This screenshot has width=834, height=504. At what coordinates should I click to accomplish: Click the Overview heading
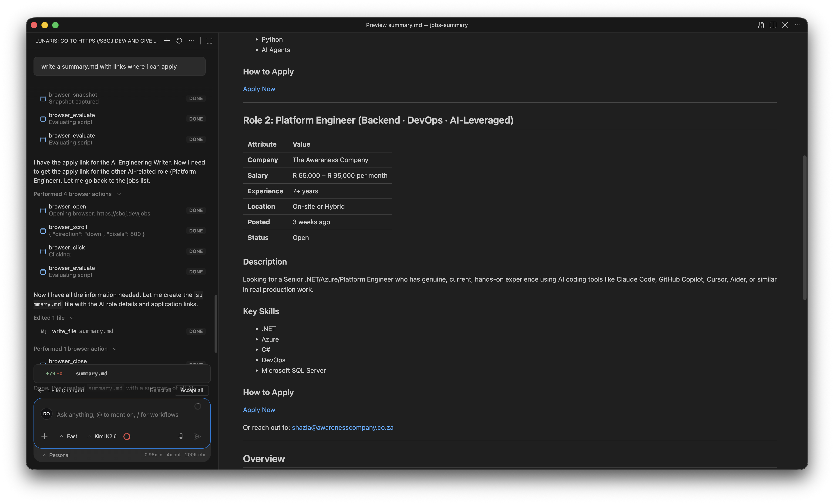264,459
